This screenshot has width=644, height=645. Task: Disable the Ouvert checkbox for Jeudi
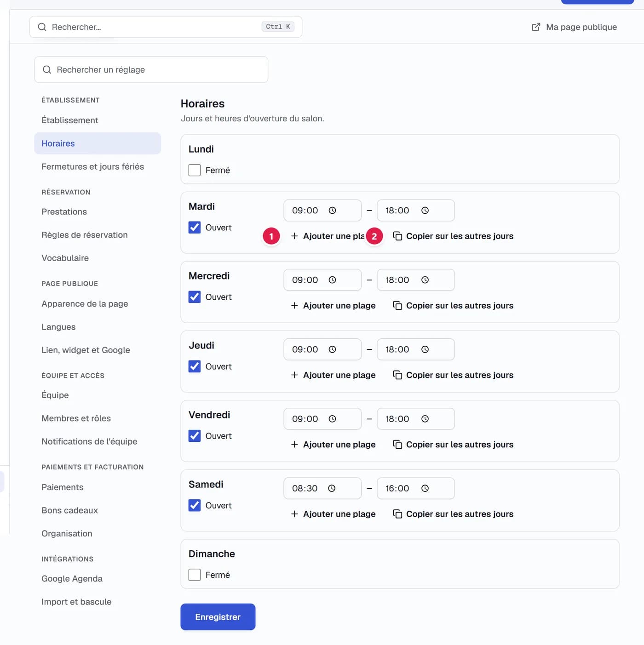pyautogui.click(x=195, y=366)
